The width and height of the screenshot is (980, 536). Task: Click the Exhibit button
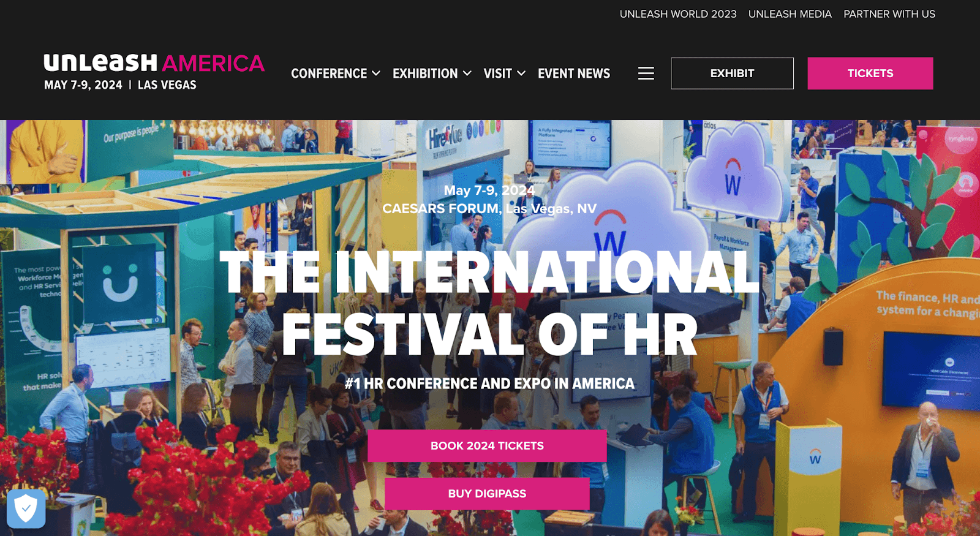pyautogui.click(x=732, y=74)
